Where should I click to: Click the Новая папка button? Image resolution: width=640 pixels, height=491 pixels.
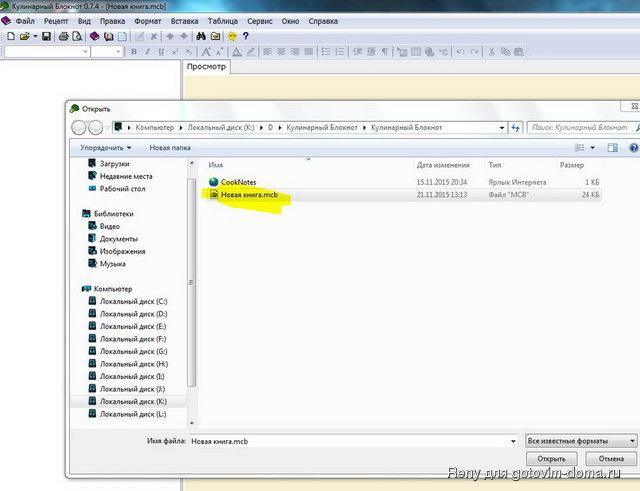click(x=170, y=148)
